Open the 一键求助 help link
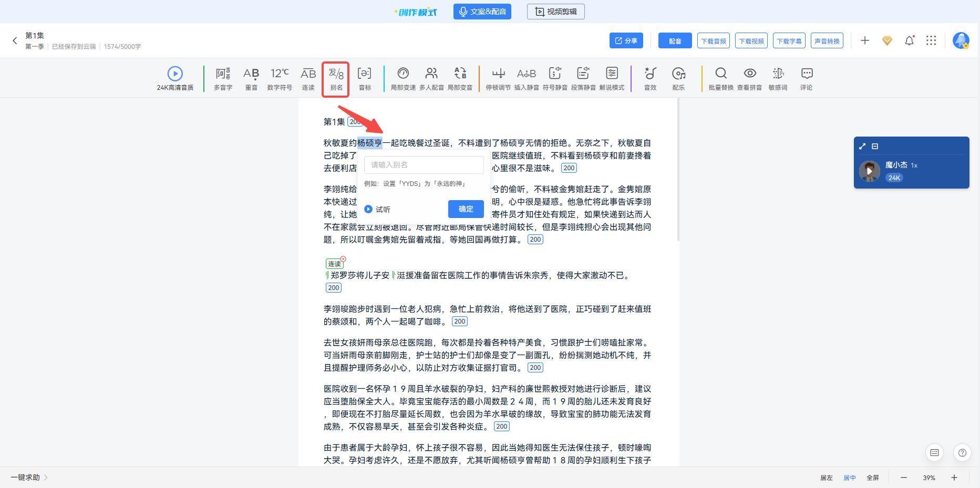Screen dimensions: 980x488 [29, 477]
